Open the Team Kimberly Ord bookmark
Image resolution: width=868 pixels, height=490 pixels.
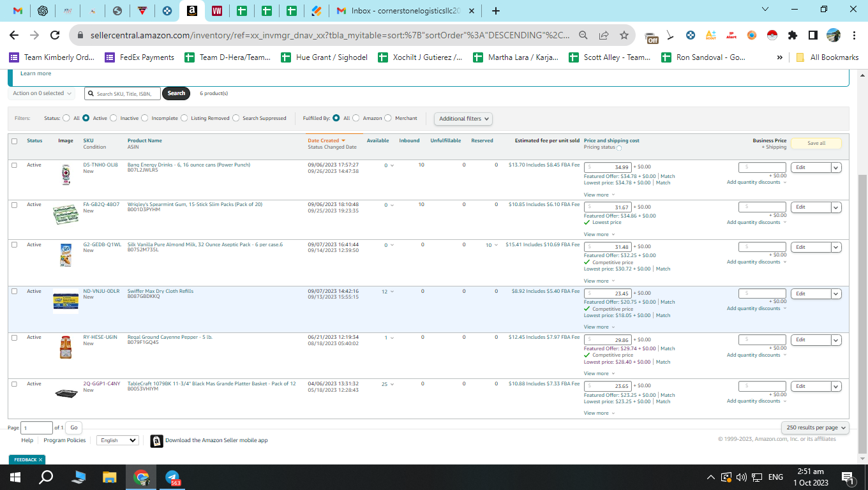click(52, 57)
